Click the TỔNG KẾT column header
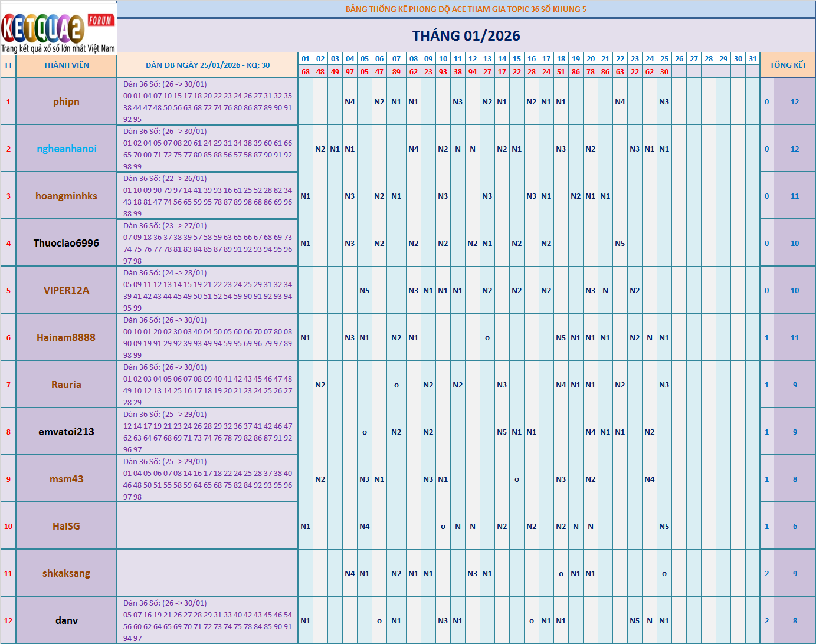This screenshot has width=816, height=644. point(788,65)
